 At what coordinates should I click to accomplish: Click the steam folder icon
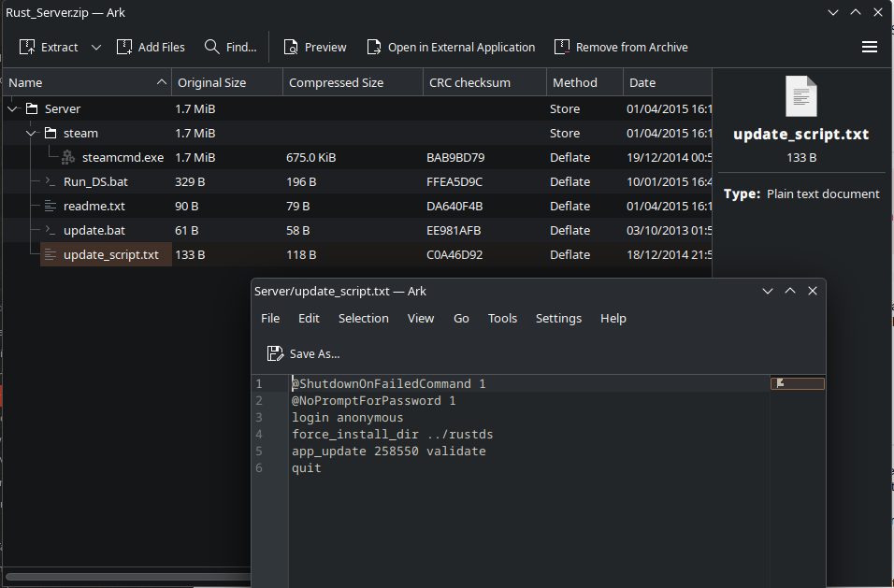(x=50, y=133)
